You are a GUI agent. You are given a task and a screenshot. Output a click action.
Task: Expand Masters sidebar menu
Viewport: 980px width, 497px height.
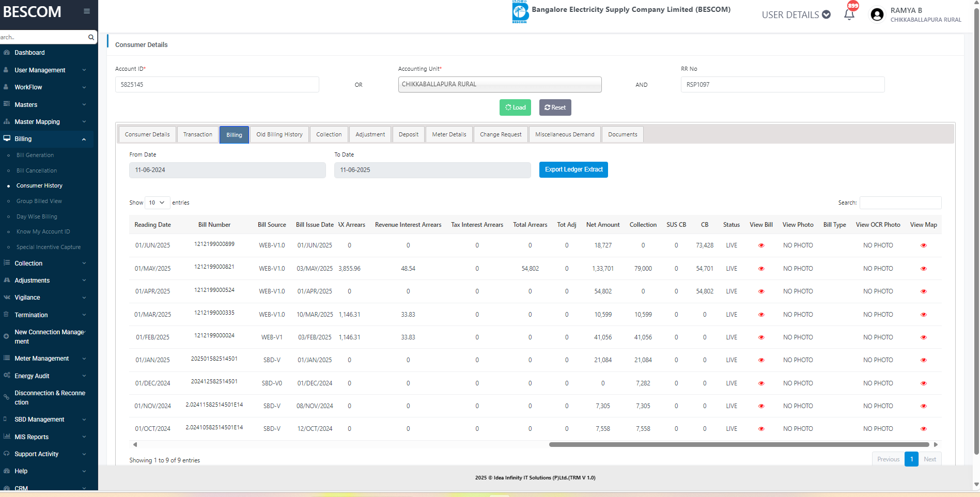[46, 105]
